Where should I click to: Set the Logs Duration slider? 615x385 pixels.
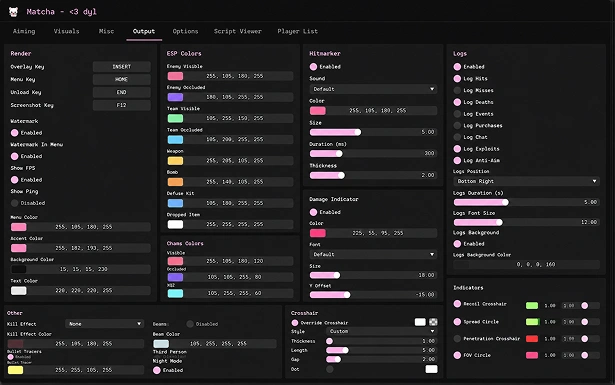tap(526, 202)
